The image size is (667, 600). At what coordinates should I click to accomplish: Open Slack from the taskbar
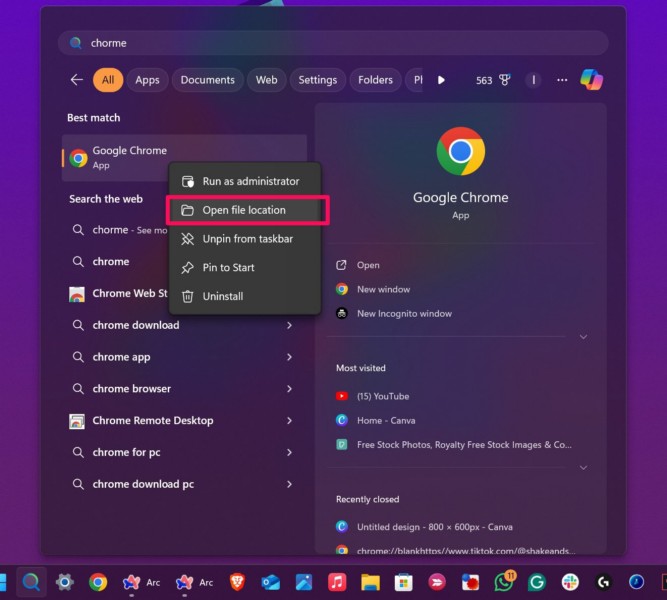coord(570,582)
